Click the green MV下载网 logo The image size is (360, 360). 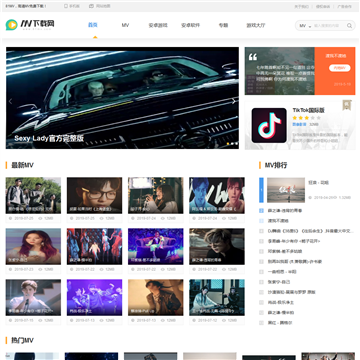pos(30,25)
